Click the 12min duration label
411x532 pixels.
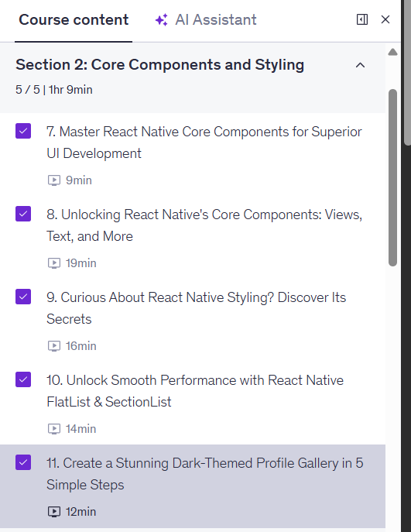pos(81,511)
